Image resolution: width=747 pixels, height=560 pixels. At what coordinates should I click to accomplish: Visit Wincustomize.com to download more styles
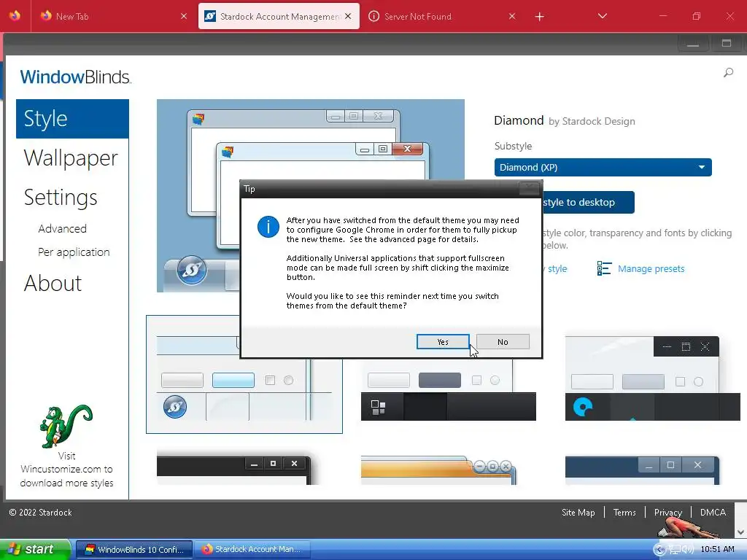click(66, 470)
